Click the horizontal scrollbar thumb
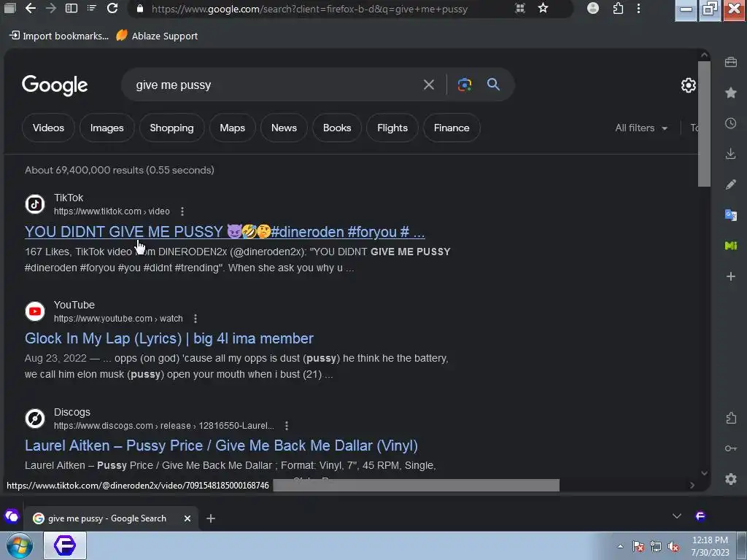This screenshot has height=560, width=747. coord(416,485)
